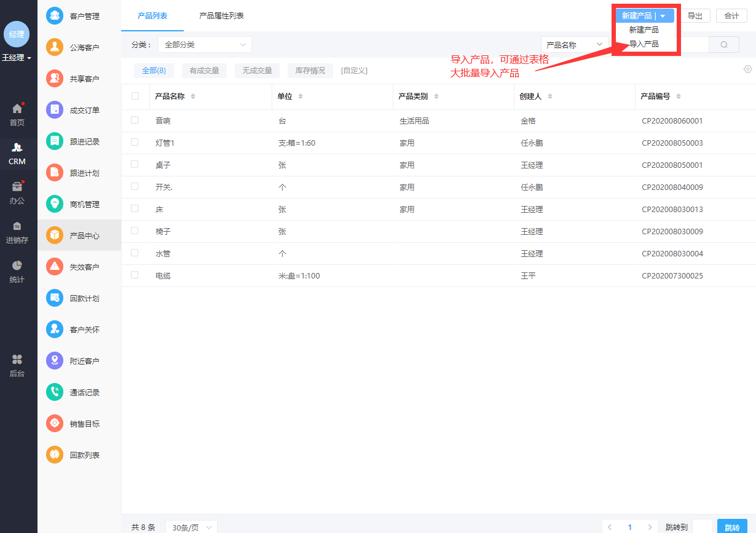The image size is (756, 533).
Task: Open the 产品中心 box icon
Action: point(55,235)
